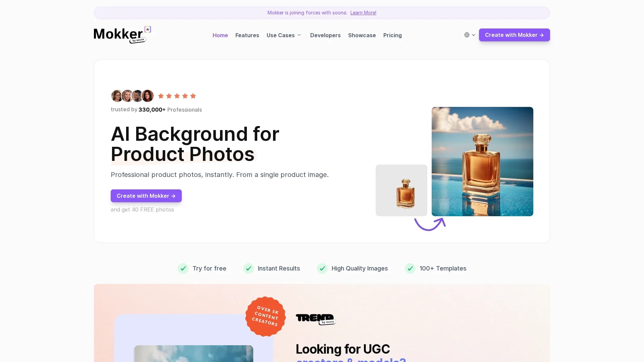Image resolution: width=644 pixels, height=362 pixels.
Task: Click 'Mokker is joining forces with soona.' text
Action: [x=307, y=13]
